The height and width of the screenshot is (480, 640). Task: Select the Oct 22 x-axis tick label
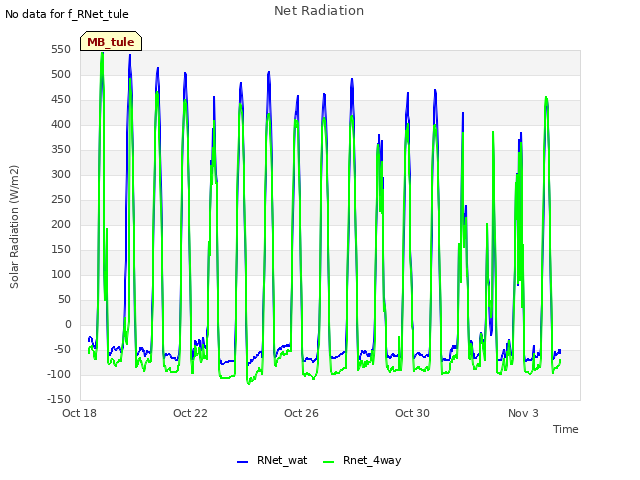190,413
